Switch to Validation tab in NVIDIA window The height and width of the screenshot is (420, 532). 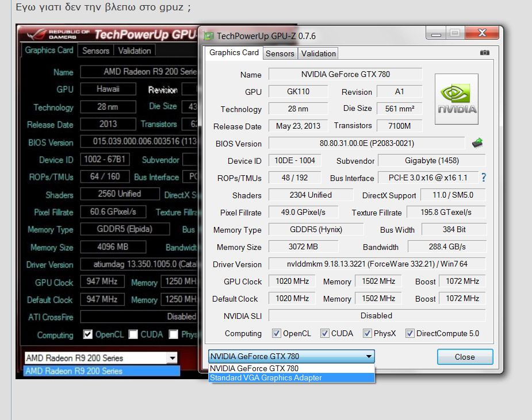coord(318,53)
